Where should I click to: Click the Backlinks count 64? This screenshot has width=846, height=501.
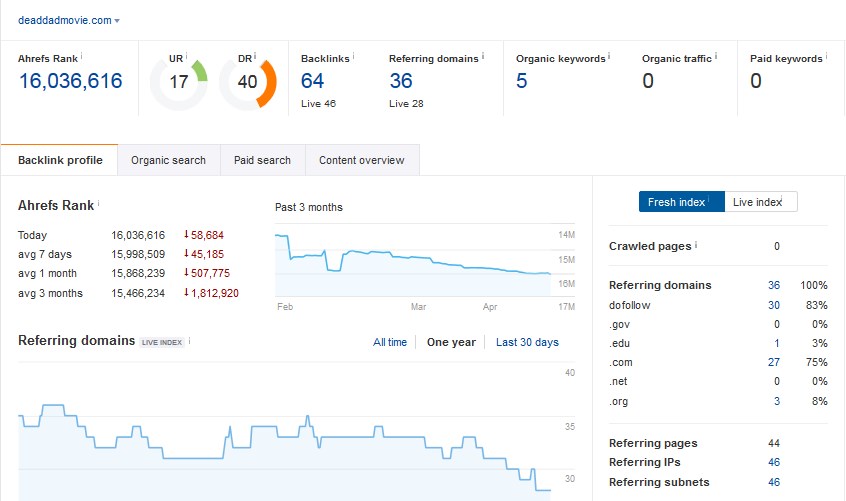313,81
